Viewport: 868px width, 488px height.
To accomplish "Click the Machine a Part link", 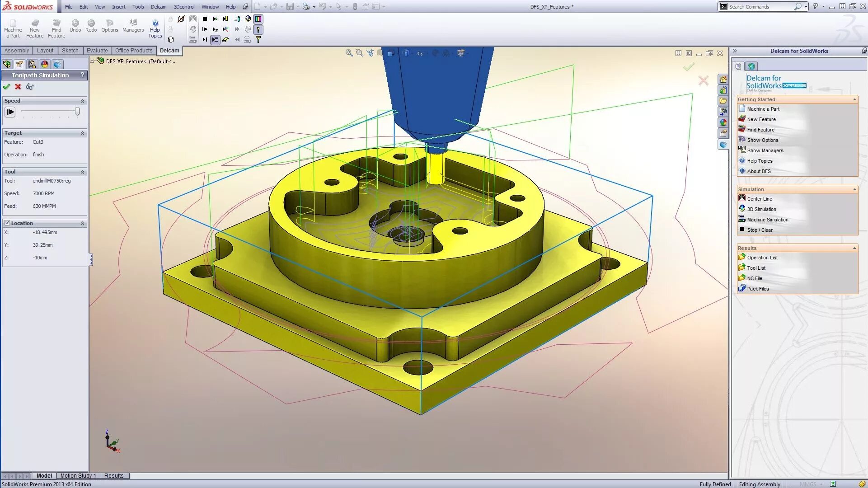I will pyautogui.click(x=764, y=108).
